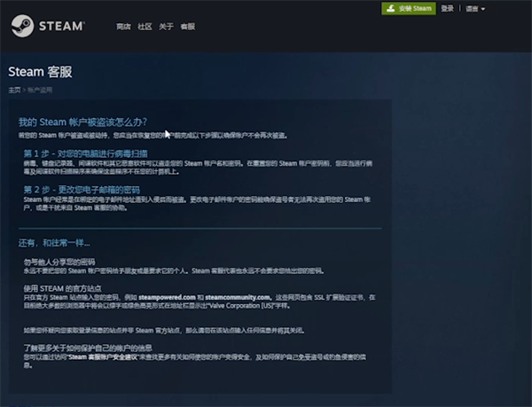
Task: Open the 社区 community menu
Action: 145,27
